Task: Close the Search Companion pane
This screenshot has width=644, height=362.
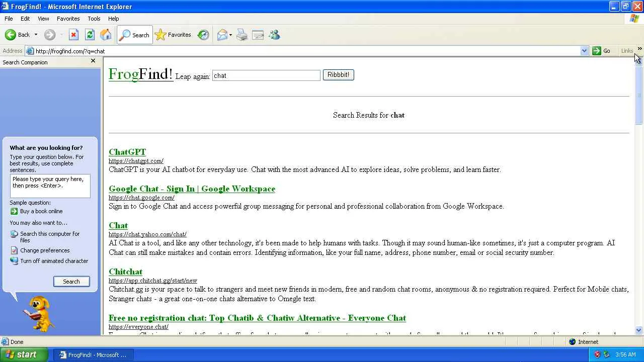Action: coord(93,61)
